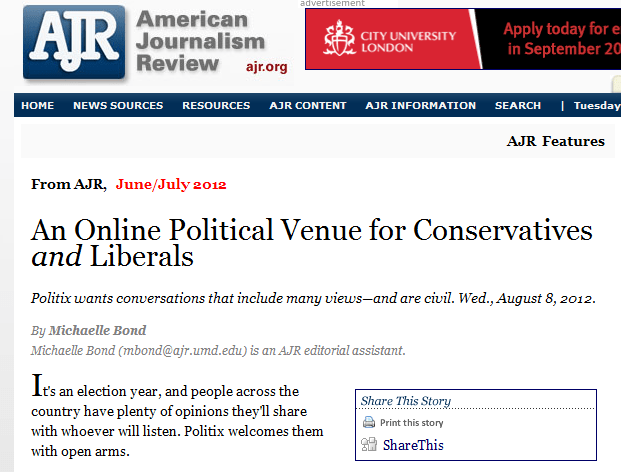Click SEARCH in the navigation bar
Viewport: 621px width, 472px height.
[x=518, y=106]
